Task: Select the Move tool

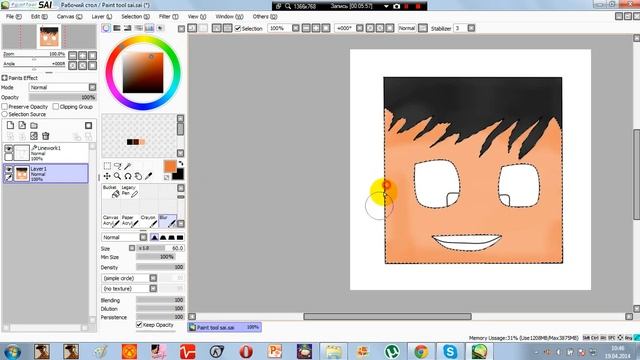Action: coord(107,176)
